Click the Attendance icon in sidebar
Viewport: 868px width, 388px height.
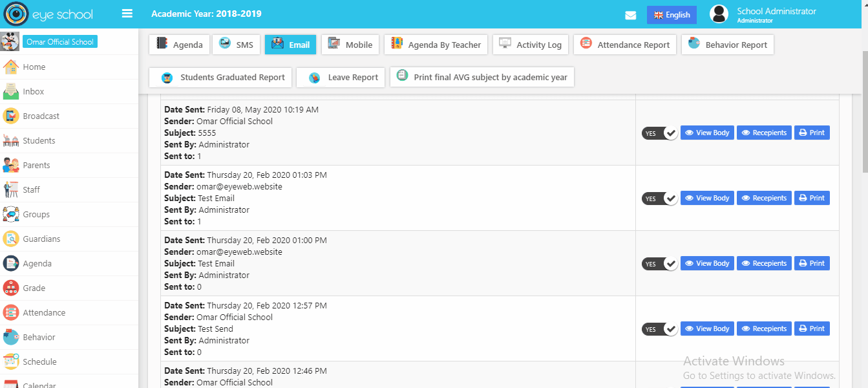(10, 312)
